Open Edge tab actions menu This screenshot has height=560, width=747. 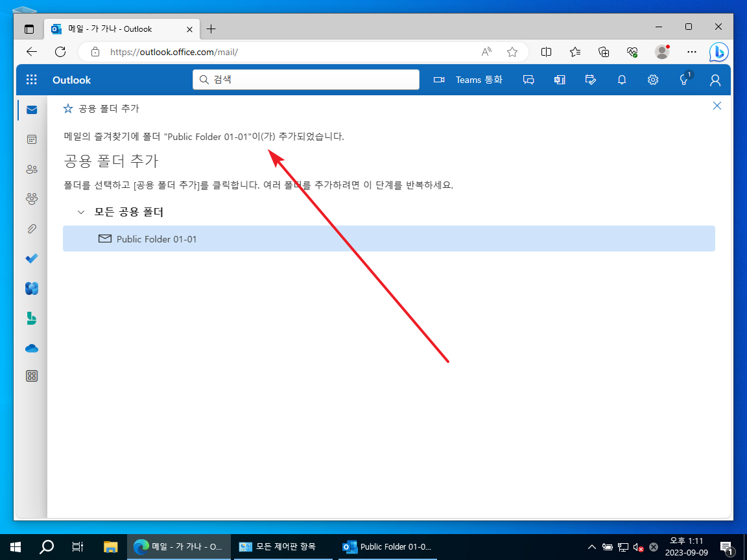(29, 29)
